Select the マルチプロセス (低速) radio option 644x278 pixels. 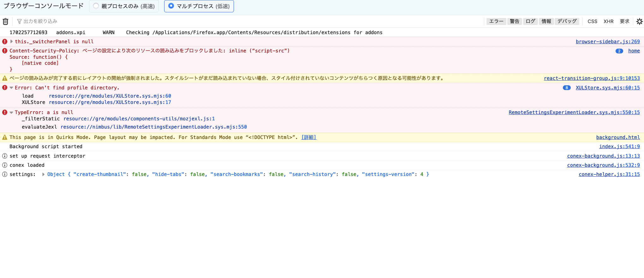(171, 6)
